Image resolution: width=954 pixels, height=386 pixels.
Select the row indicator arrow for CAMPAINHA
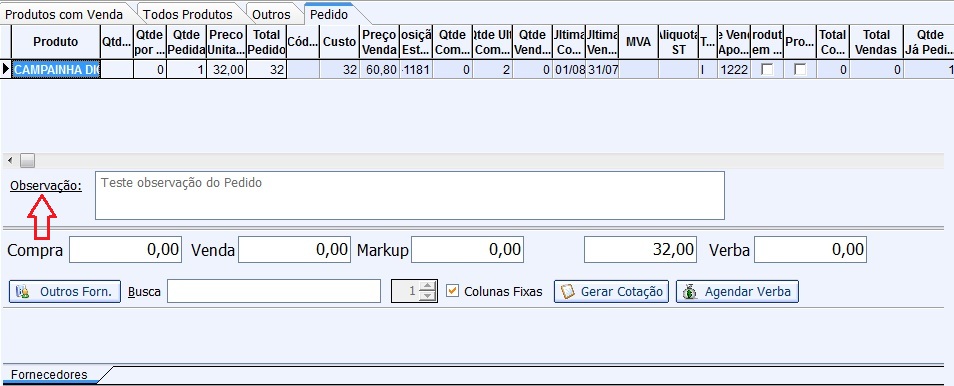pos(6,70)
